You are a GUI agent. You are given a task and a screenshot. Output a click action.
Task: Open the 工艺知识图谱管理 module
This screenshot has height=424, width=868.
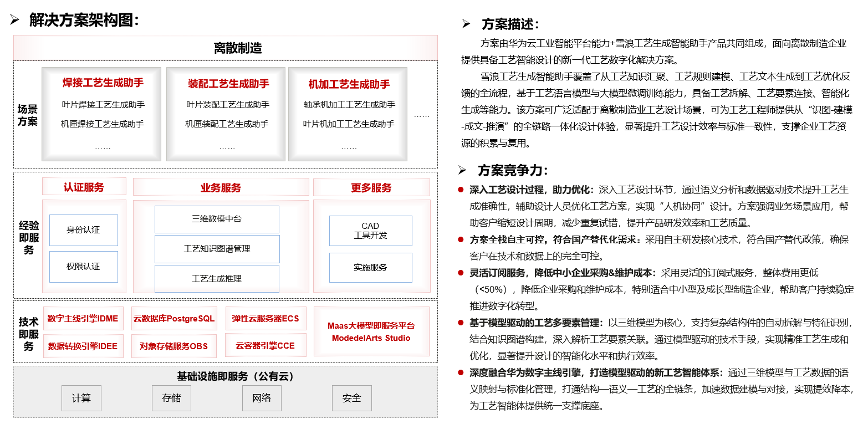coord(217,248)
